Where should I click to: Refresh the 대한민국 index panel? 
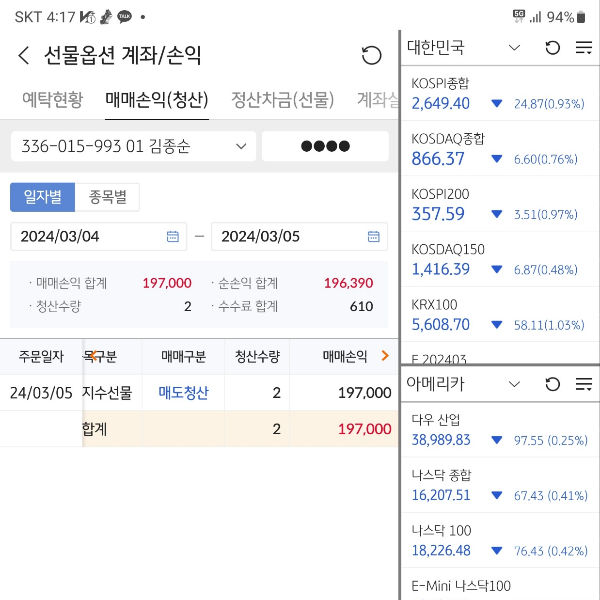point(552,48)
